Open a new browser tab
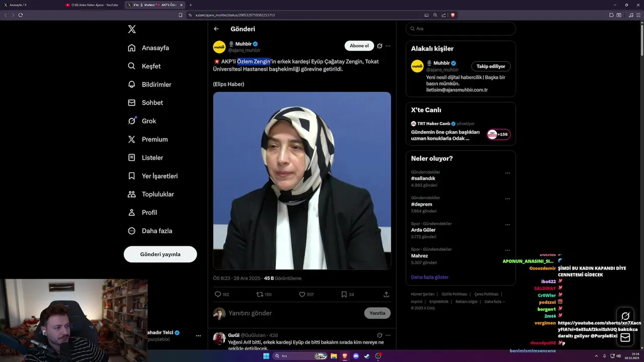 [190, 5]
